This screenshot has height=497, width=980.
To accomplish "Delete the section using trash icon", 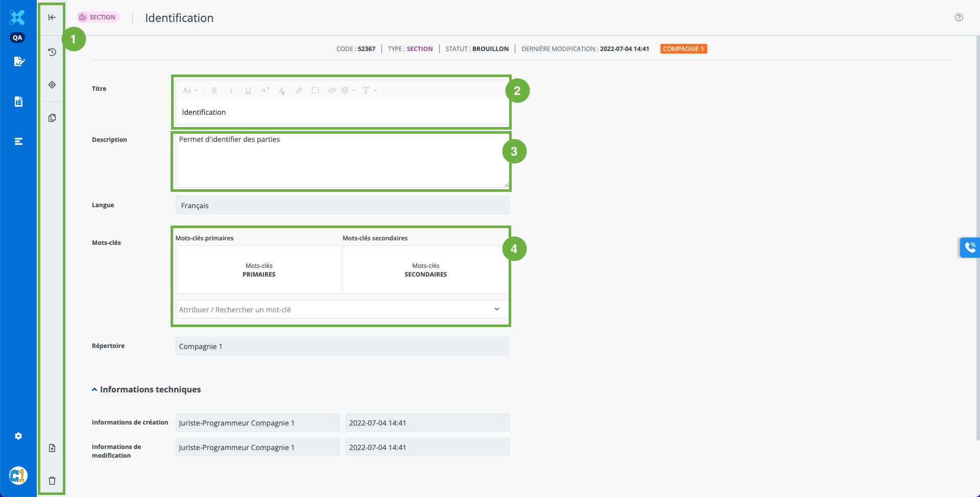I will pyautogui.click(x=52, y=481).
